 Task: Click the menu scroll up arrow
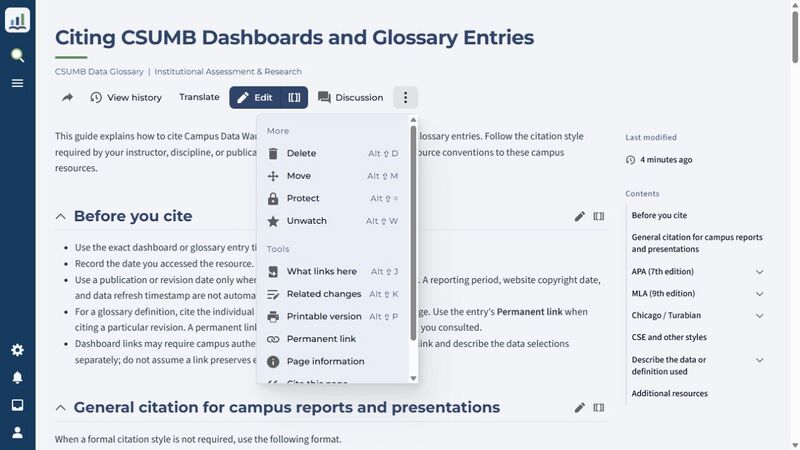413,120
